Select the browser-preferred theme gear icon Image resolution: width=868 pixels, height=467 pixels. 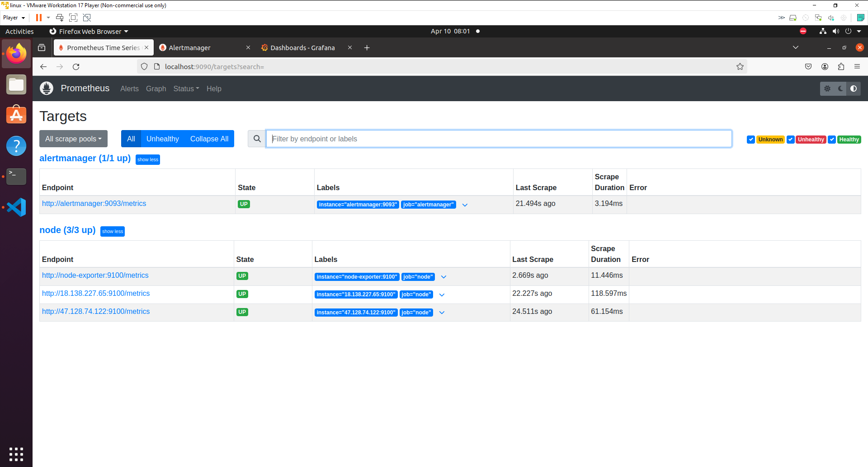(827, 89)
